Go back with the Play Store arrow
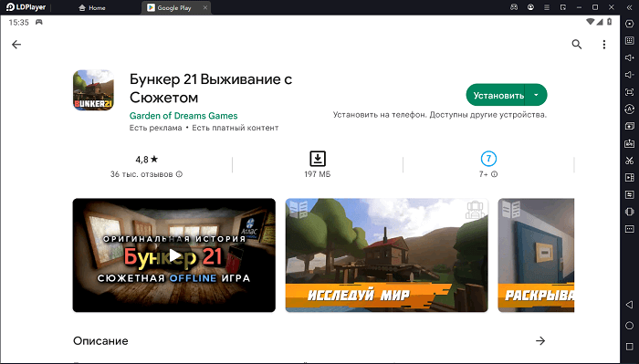 pos(16,45)
